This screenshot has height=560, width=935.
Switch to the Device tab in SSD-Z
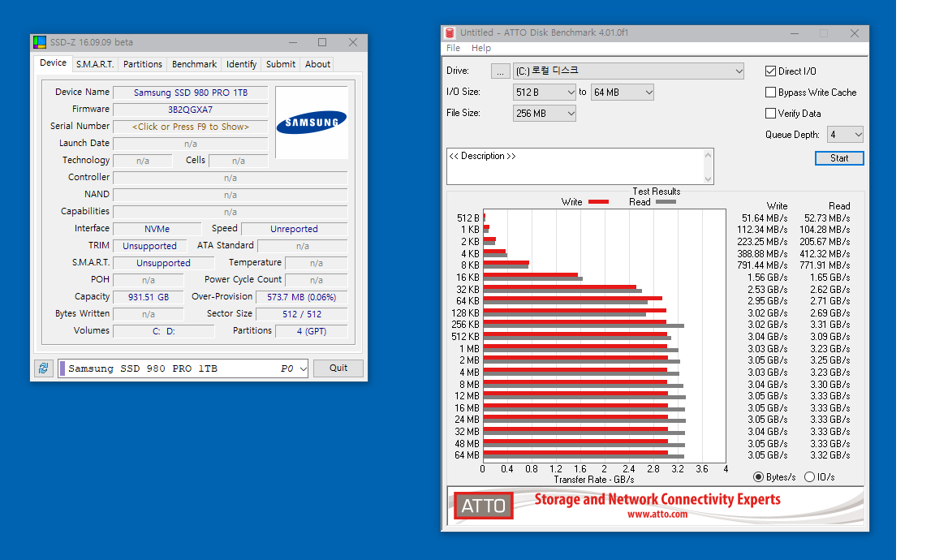(53, 62)
